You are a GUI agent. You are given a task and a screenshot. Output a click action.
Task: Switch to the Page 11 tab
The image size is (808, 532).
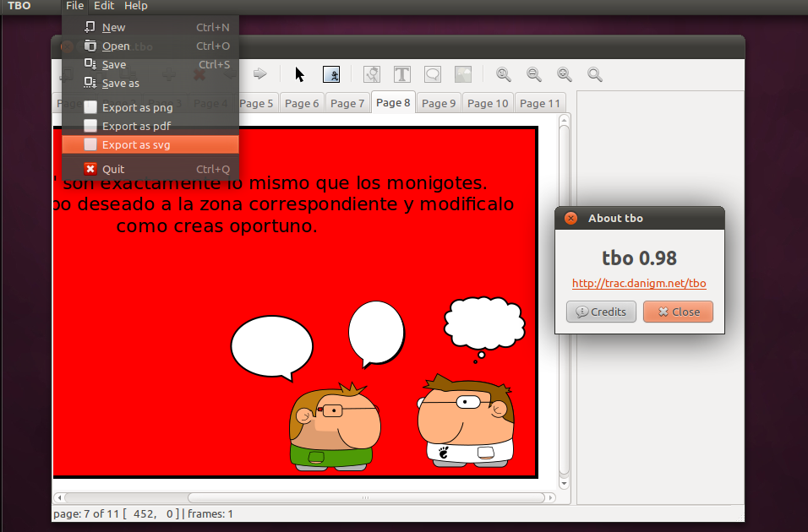(x=540, y=102)
